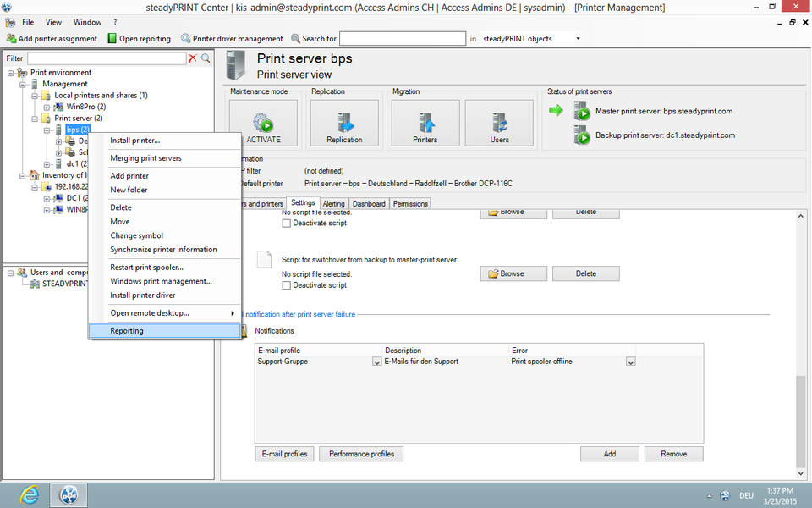
Task: Click the Search for input field
Action: (403, 38)
